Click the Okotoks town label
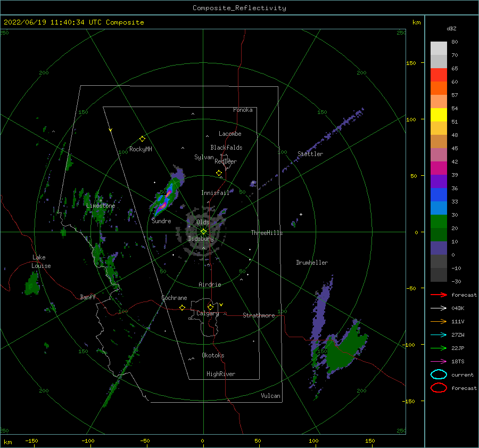479x448 pixels. click(x=213, y=356)
